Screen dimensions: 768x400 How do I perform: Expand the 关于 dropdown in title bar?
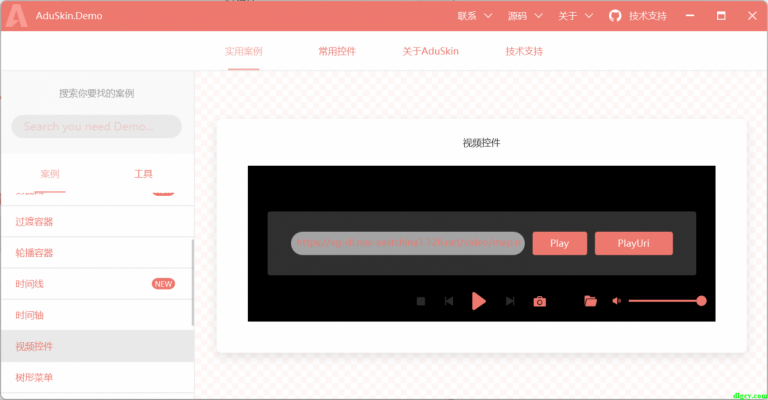575,16
